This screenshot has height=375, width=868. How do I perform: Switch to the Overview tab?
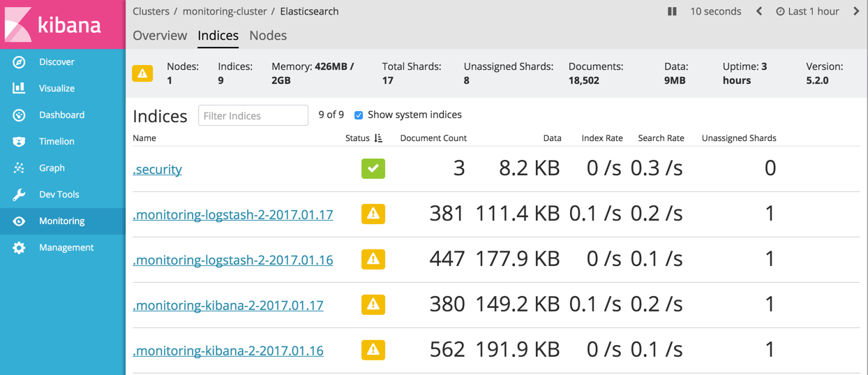[x=160, y=36]
